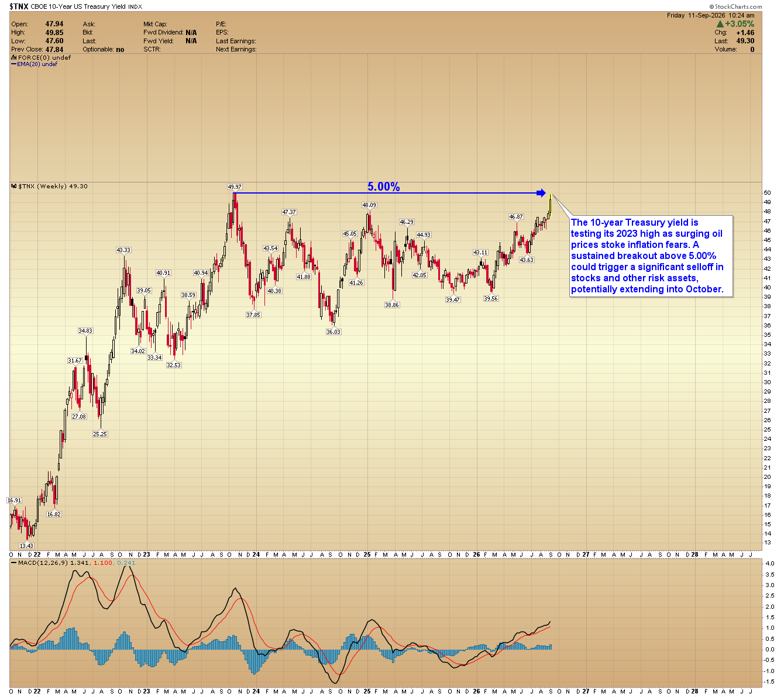784x697 pixels.
Task: Click the 'Next Earnings:' label
Action: [236, 50]
